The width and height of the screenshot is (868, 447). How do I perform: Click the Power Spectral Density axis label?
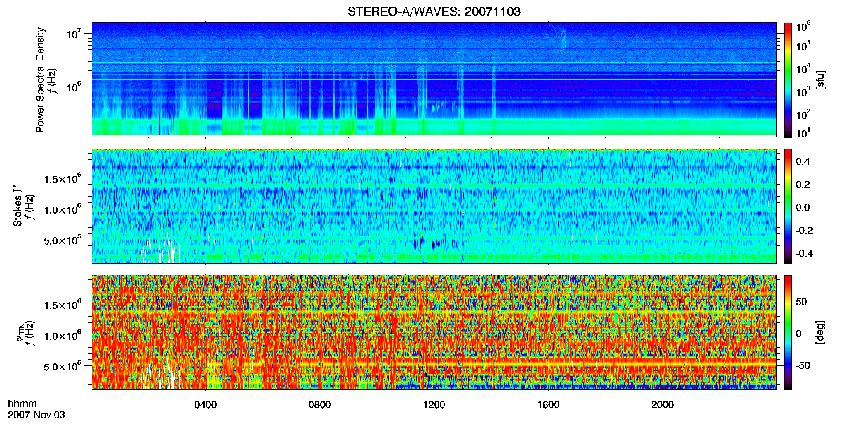[x=40, y=80]
